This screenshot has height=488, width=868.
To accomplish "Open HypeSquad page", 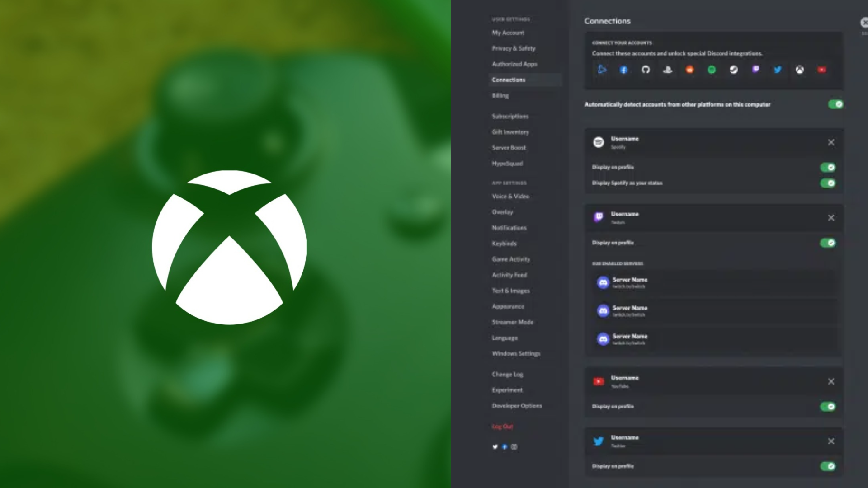I will [x=507, y=164].
